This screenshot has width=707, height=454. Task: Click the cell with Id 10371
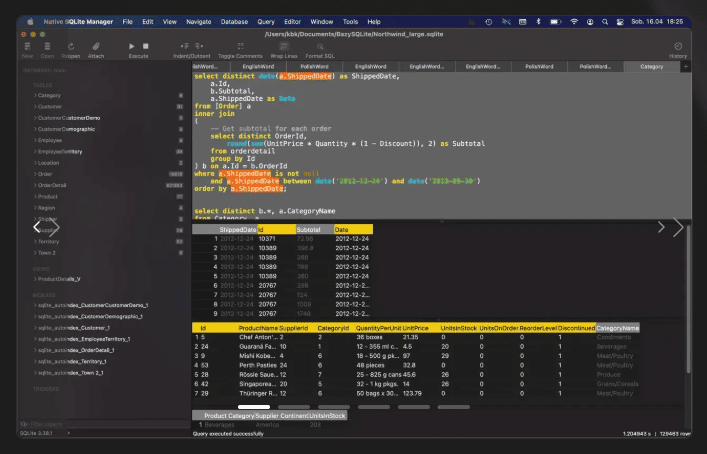267,239
